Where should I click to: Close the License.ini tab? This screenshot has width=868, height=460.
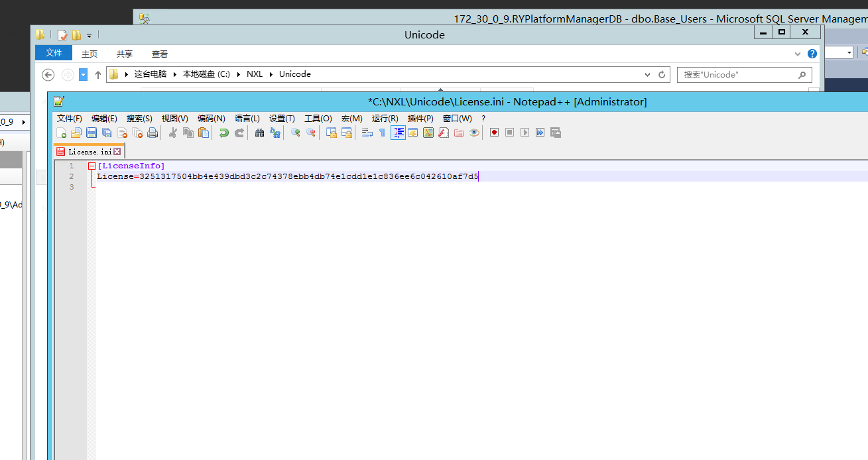coord(117,152)
